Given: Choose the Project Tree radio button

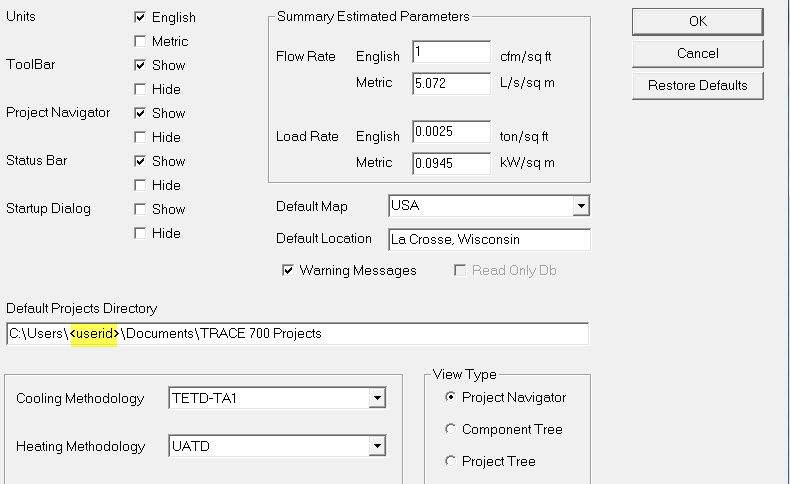Looking at the screenshot, I should click(x=451, y=461).
